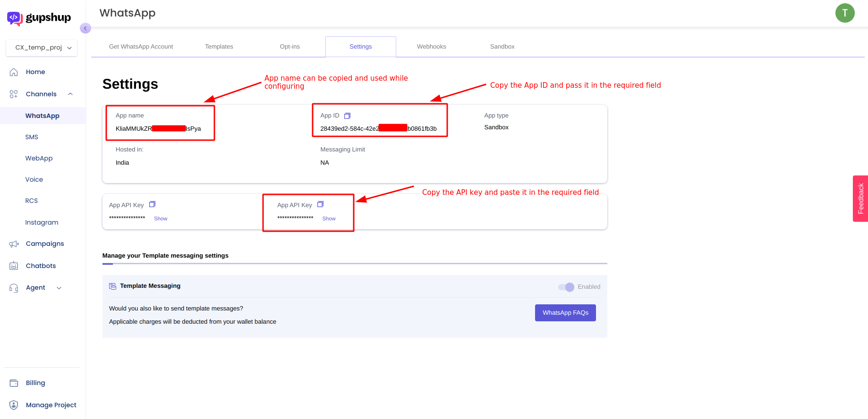Open Campaigns in the sidebar
This screenshot has width=868, height=419.
(x=45, y=244)
